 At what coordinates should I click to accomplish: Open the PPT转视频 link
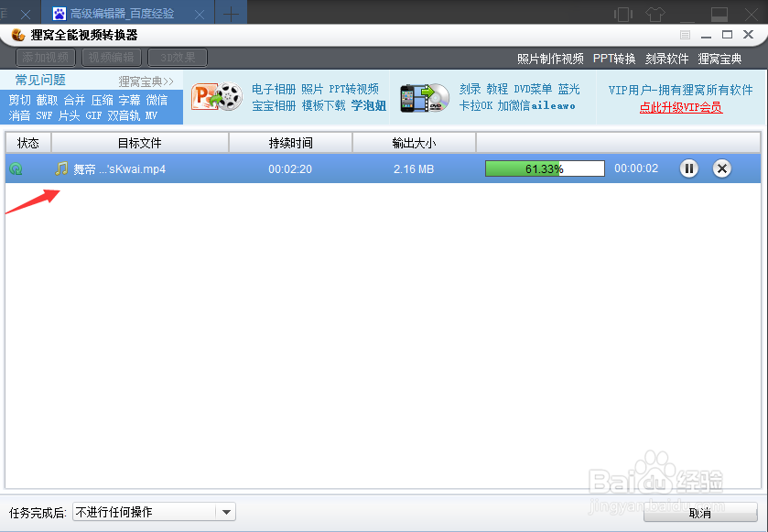[353, 89]
